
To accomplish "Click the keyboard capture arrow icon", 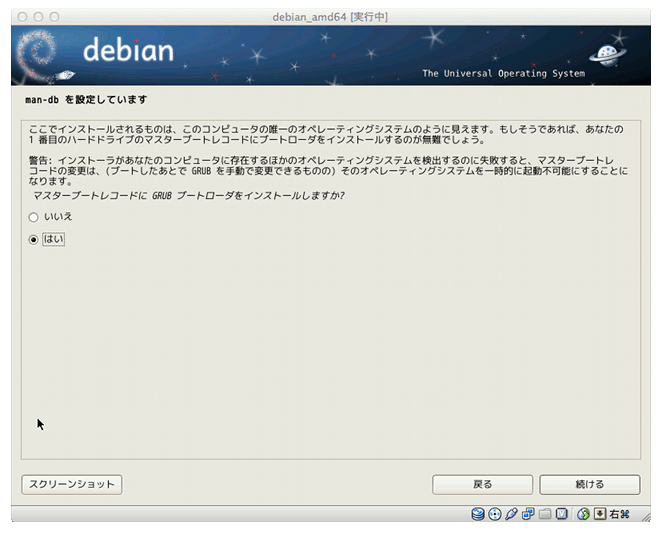I will pyautogui.click(x=599, y=514).
